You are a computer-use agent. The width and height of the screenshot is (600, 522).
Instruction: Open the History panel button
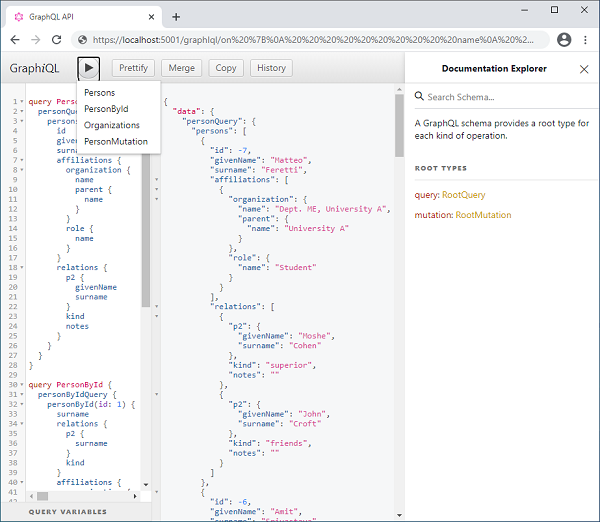(271, 68)
